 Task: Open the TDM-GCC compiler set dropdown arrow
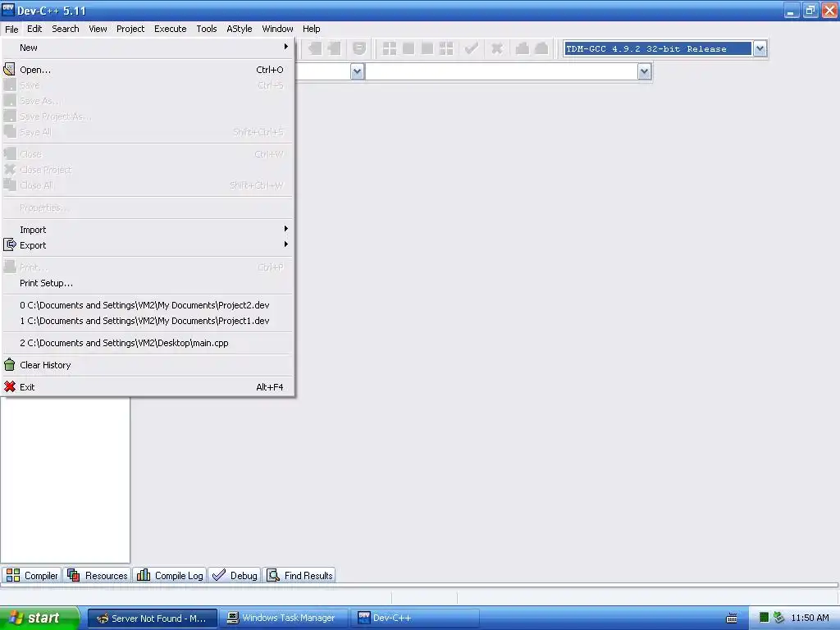pos(760,48)
